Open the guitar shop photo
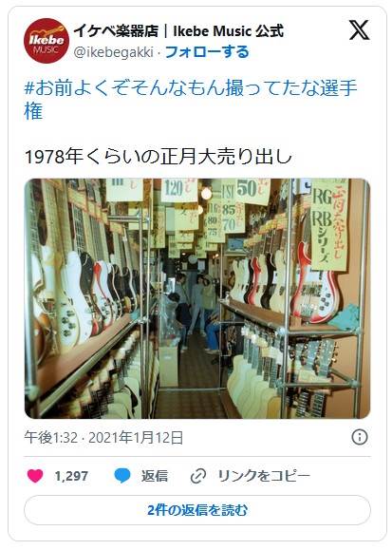The image size is (392, 550). (x=197, y=298)
